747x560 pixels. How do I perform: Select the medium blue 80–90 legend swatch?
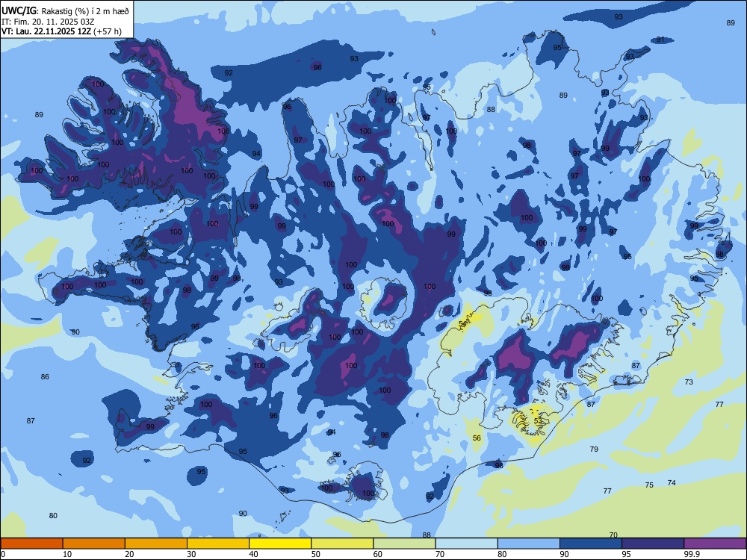(x=529, y=544)
